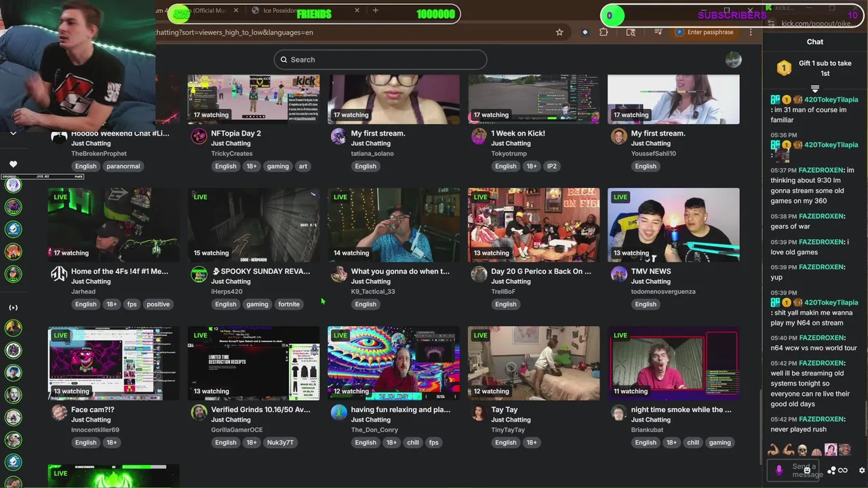
Task: Open Face cam?!? stream thumbnail
Action: pos(113,363)
